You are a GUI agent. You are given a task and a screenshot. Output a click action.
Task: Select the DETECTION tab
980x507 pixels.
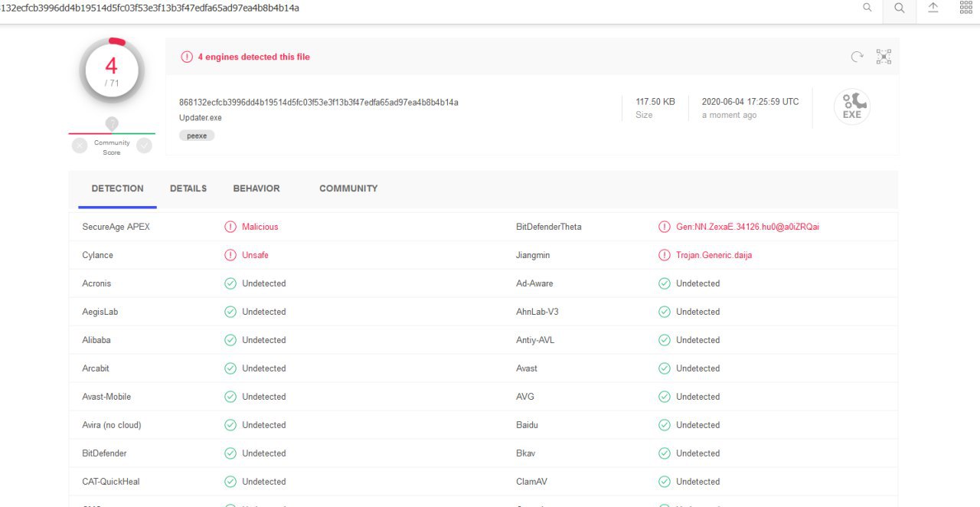[x=117, y=188]
